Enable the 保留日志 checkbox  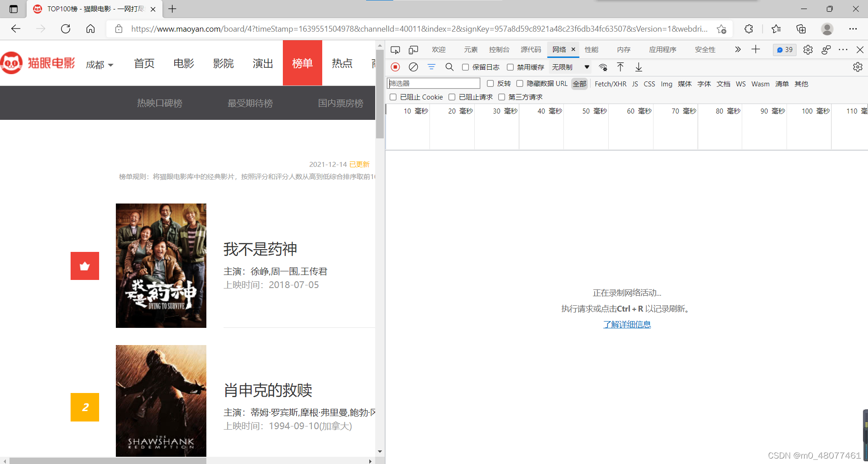tap(465, 67)
